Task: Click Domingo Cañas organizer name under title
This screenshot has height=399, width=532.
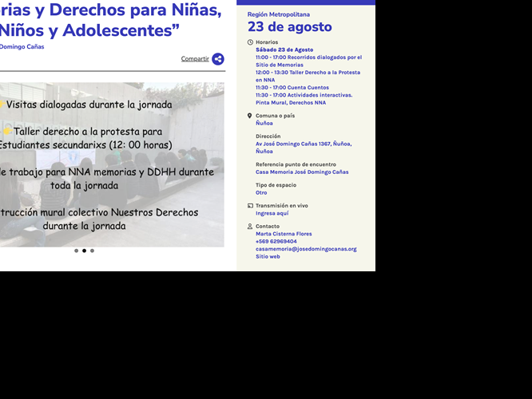Action: tap(22, 47)
